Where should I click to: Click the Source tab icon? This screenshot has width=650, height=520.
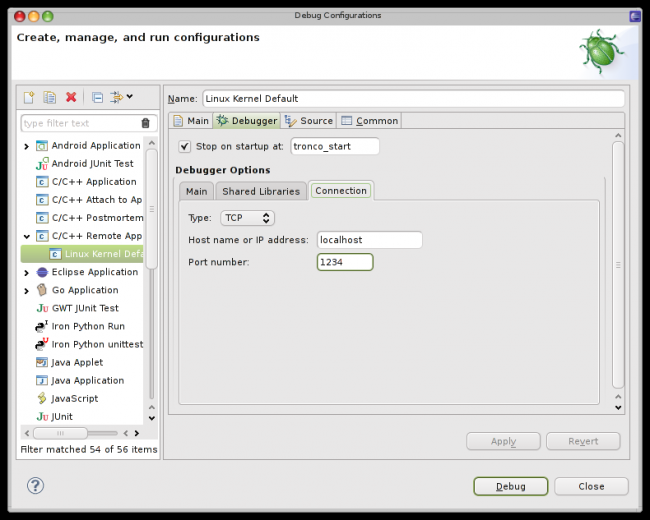(290, 121)
